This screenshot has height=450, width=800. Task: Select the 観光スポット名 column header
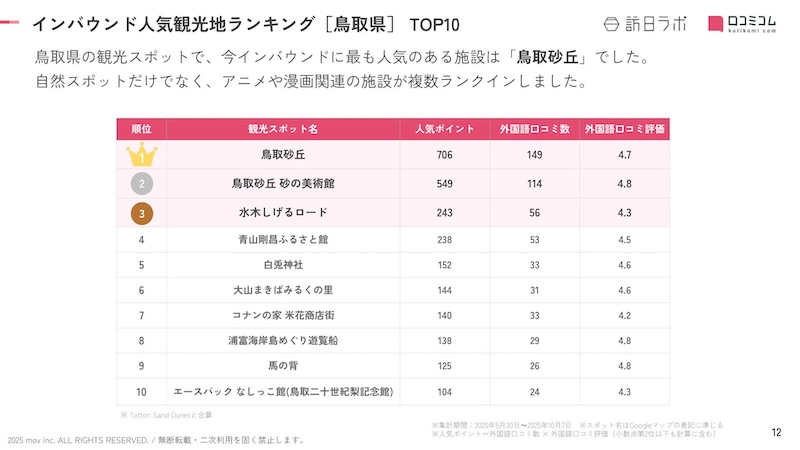282,129
